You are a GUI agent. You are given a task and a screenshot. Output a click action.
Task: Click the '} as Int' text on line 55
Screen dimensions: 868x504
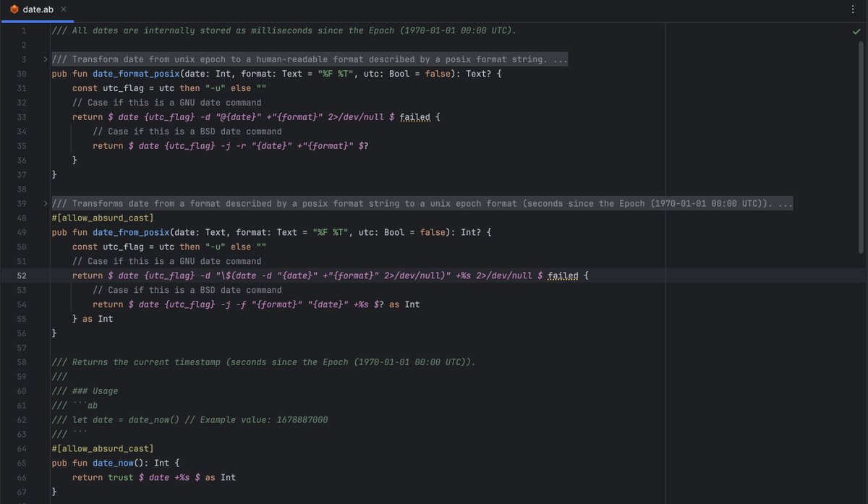(93, 319)
